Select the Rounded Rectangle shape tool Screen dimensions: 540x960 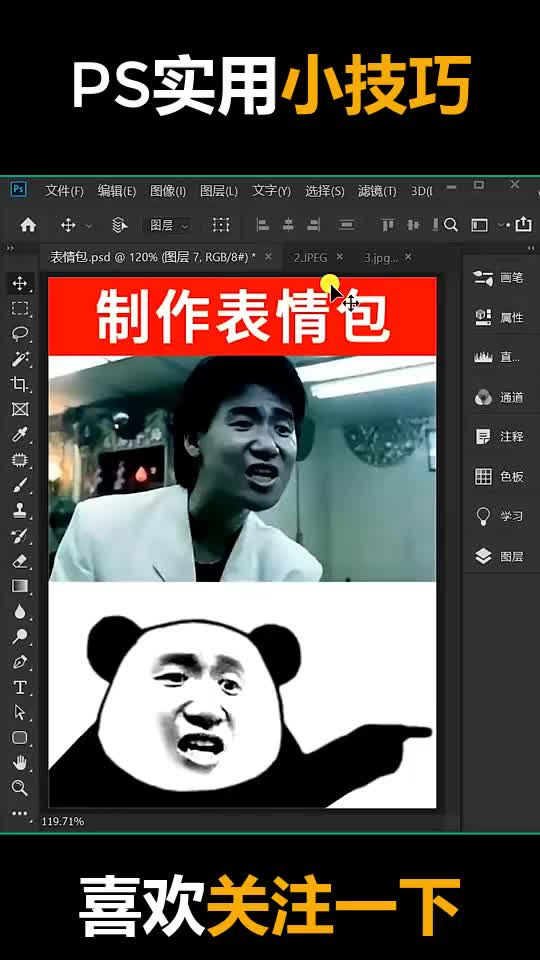pyautogui.click(x=20, y=737)
